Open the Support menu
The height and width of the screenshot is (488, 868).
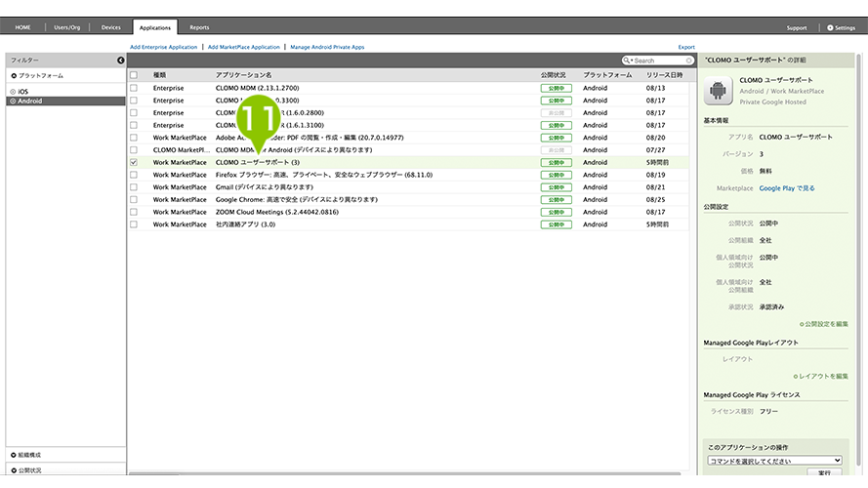tap(797, 27)
